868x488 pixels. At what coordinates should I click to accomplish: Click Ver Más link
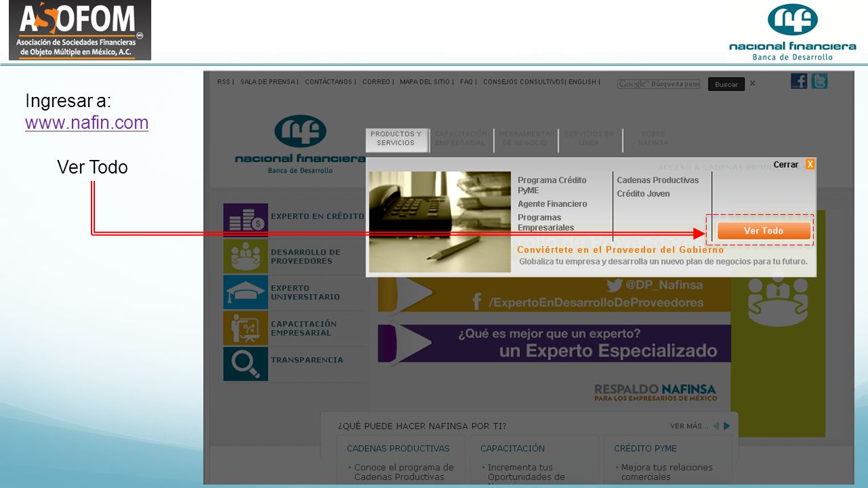click(689, 426)
